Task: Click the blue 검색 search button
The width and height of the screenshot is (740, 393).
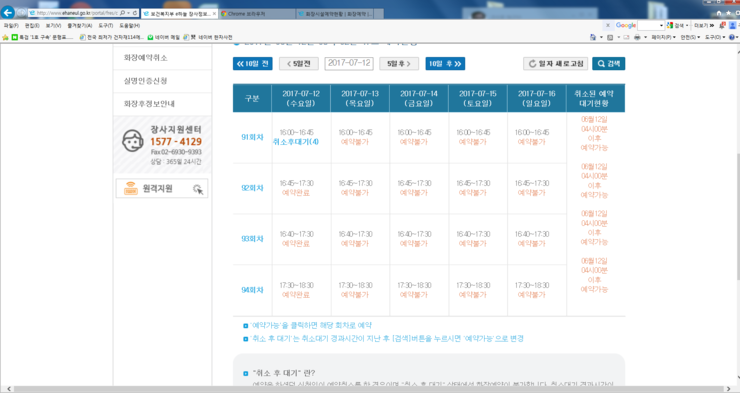Action: click(x=608, y=64)
